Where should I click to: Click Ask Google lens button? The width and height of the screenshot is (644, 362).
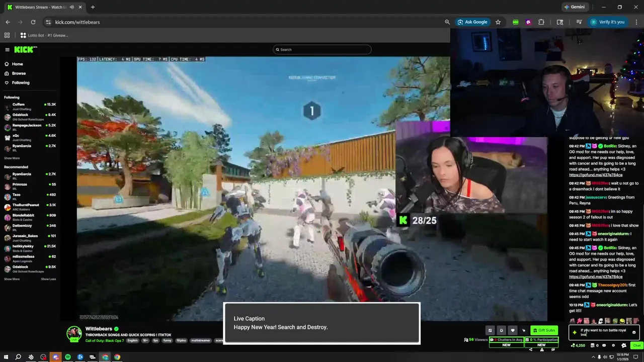tap(472, 22)
